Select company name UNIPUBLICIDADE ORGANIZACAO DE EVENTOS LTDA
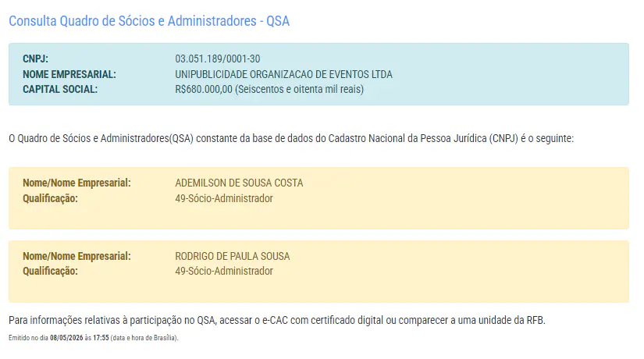This screenshot has height=359, width=644. 284,74
